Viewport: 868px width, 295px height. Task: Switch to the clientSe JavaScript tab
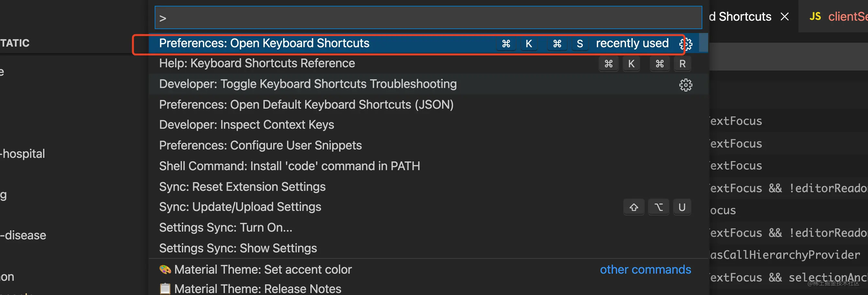[846, 16]
